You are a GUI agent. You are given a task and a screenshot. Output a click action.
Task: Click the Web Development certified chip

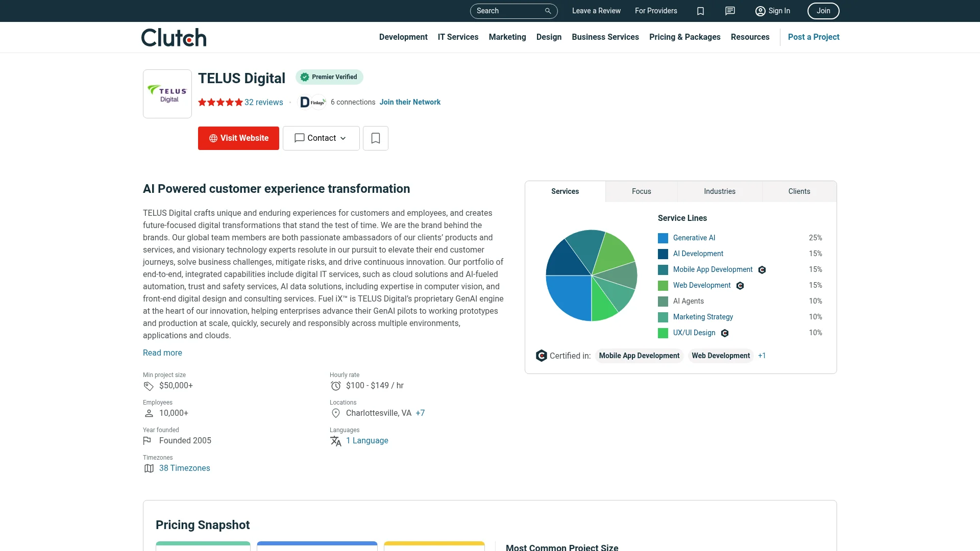(721, 356)
